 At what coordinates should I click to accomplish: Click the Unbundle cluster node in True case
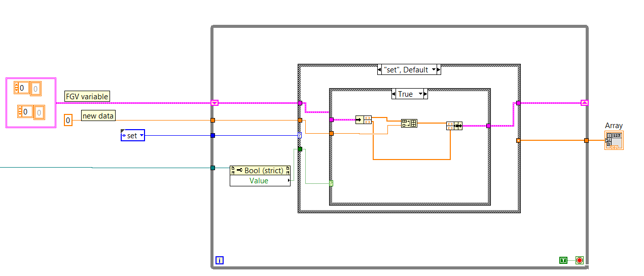pyautogui.click(x=364, y=120)
